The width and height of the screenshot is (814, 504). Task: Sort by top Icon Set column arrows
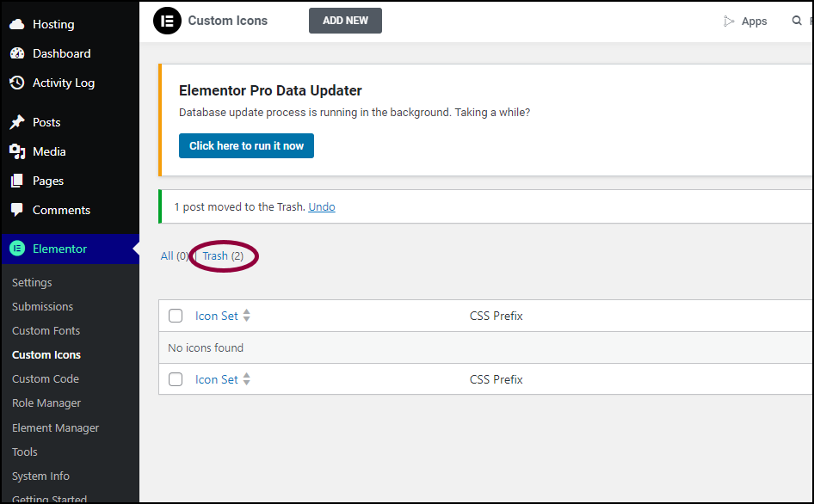coord(247,316)
